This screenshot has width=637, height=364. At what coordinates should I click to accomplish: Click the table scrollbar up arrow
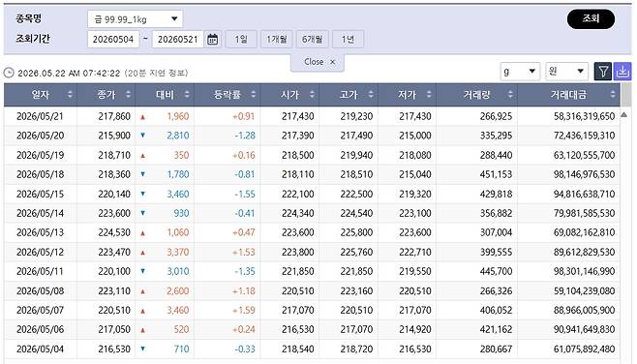(x=624, y=115)
